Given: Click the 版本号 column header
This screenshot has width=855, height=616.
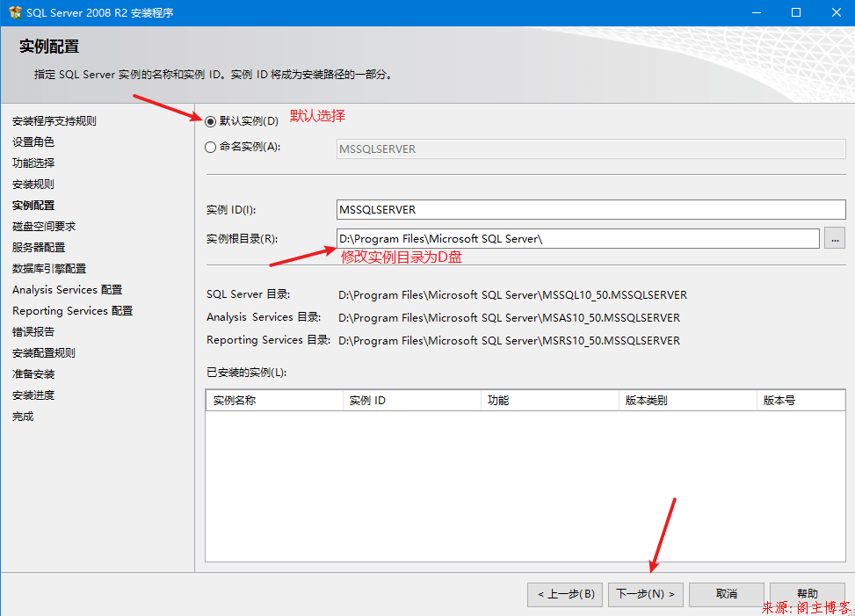Looking at the screenshot, I should pos(801,400).
